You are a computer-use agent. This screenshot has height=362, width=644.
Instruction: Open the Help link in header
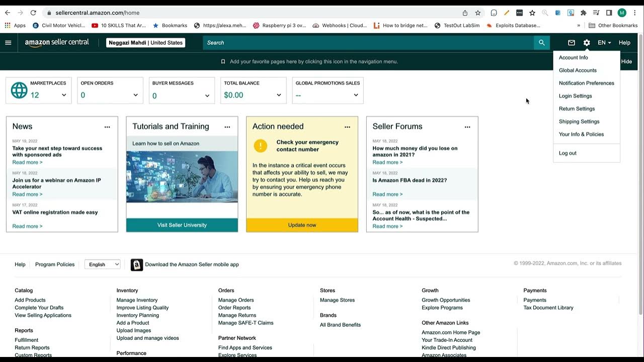[x=624, y=43]
